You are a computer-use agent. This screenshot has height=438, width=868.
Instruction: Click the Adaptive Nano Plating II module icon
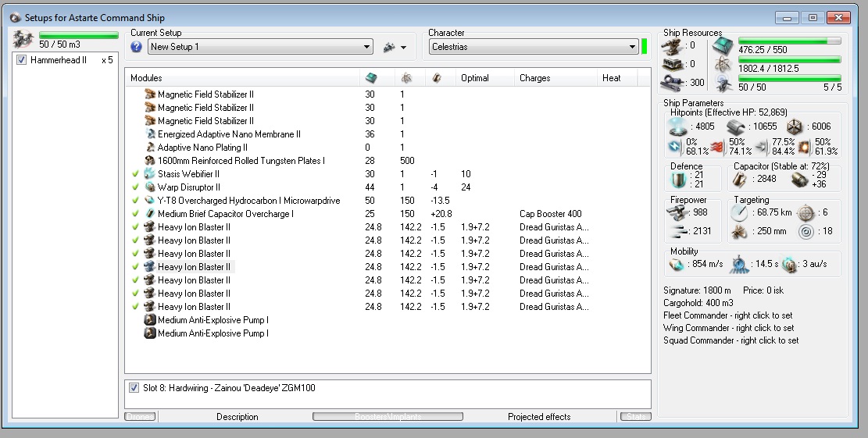click(150, 147)
